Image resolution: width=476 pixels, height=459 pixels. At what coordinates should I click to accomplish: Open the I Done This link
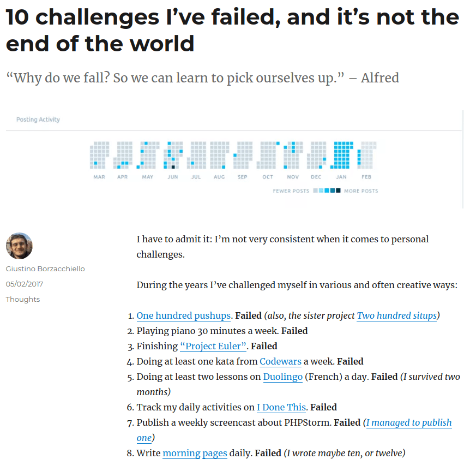tap(282, 407)
